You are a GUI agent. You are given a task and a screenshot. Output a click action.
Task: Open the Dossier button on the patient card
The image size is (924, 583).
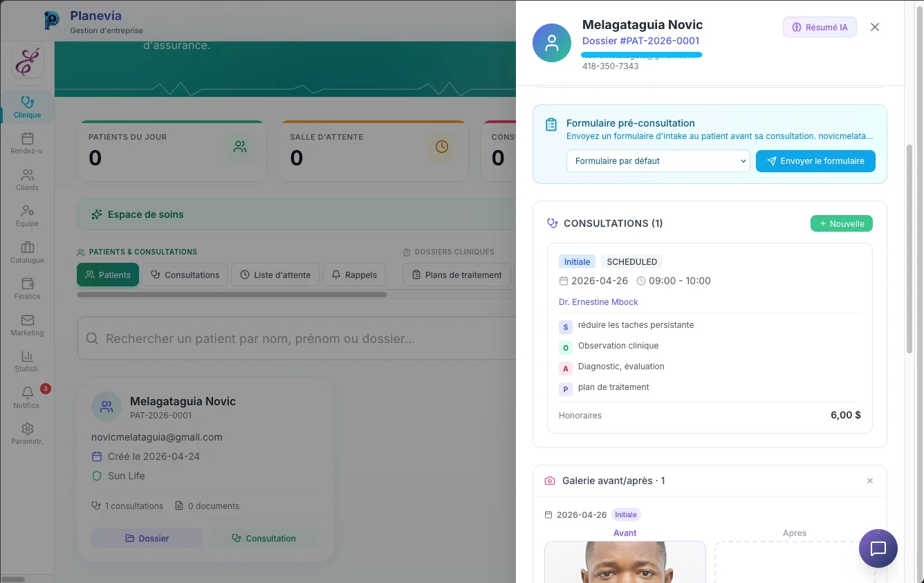147,538
